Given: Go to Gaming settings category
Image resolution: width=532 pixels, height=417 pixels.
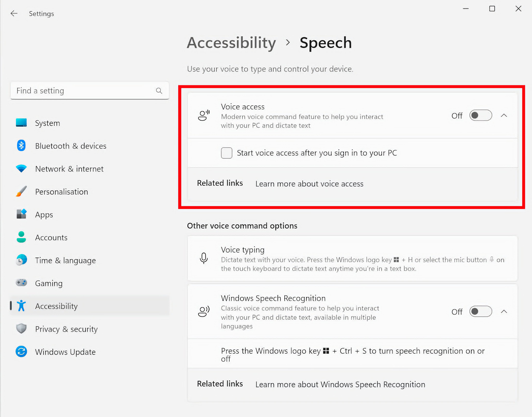Looking at the screenshot, I should coord(49,283).
